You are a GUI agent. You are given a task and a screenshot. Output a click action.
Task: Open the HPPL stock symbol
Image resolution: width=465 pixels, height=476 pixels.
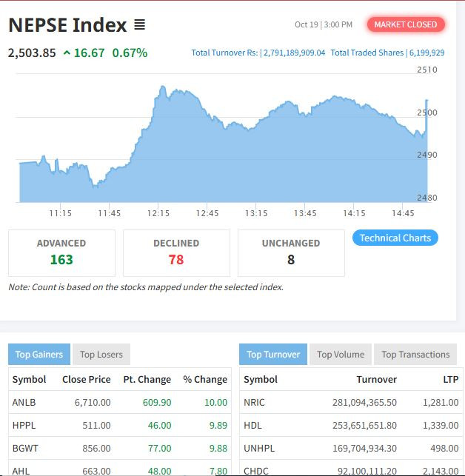coord(23,425)
